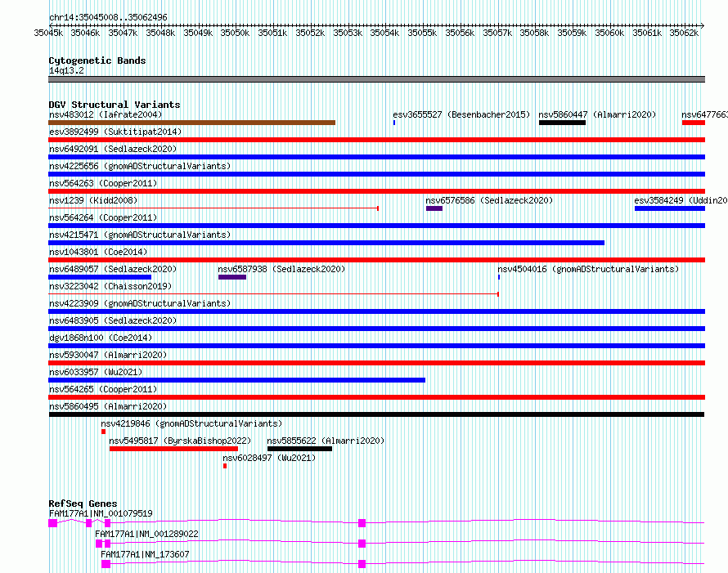
Task: Open the esv3892499 (Suktitipat2014) variant label
Action: tap(115, 132)
